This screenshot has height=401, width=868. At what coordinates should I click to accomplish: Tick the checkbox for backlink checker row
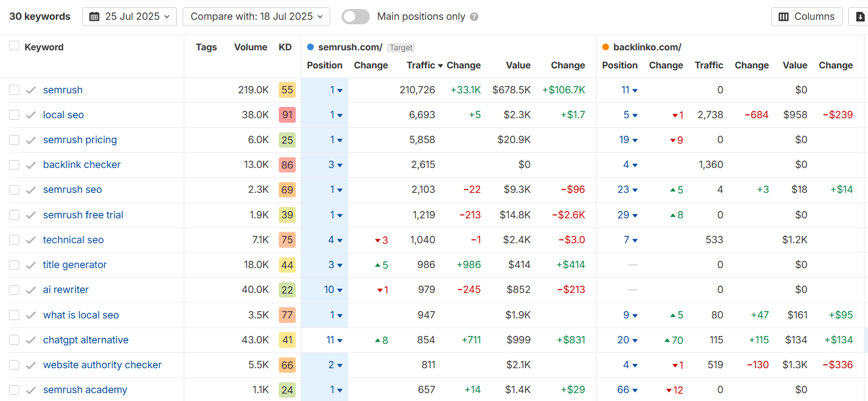coord(14,165)
